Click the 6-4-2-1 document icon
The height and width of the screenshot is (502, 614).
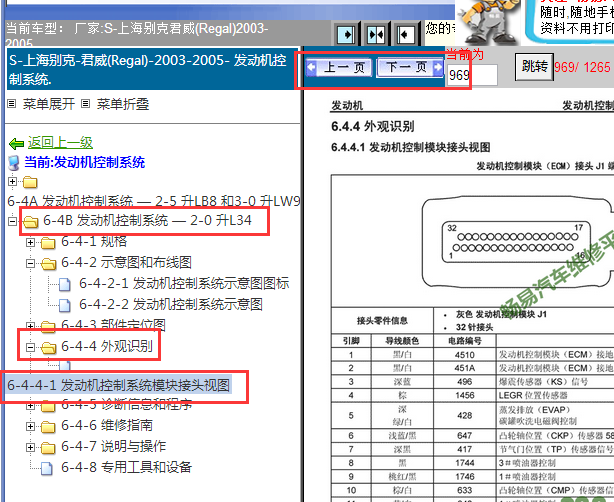coord(65,284)
